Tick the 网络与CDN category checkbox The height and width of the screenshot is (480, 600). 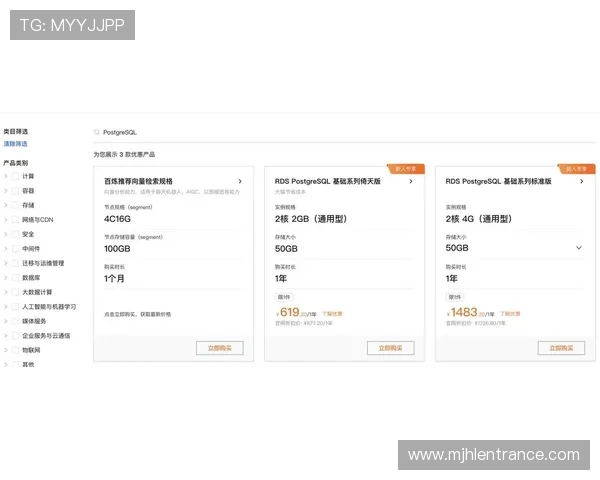15,220
